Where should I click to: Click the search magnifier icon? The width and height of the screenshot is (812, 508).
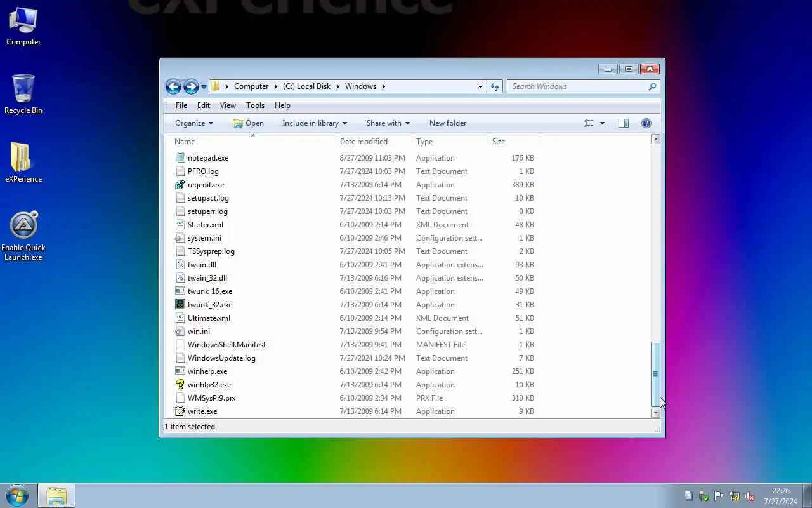tap(652, 86)
